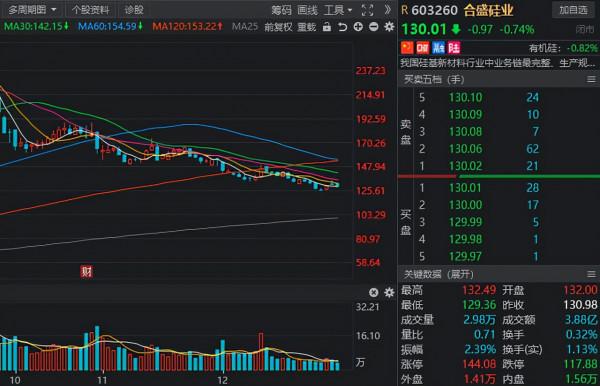Click the red 融 badge icon

click(x=422, y=48)
